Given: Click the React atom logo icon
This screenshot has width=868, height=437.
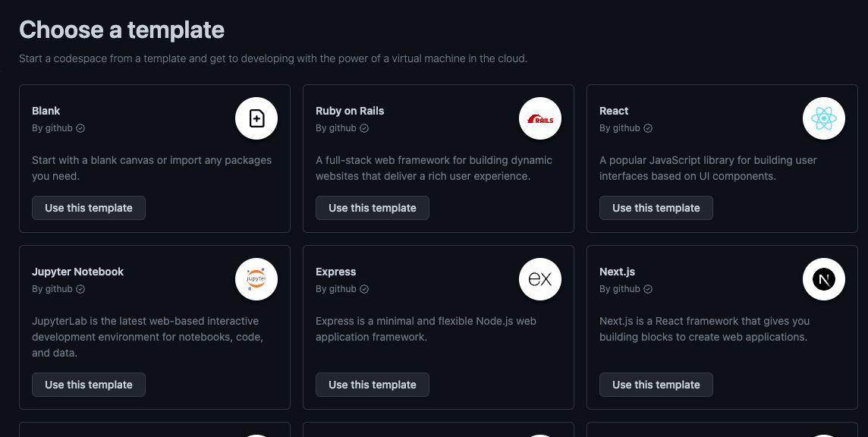Looking at the screenshot, I should 824,118.
